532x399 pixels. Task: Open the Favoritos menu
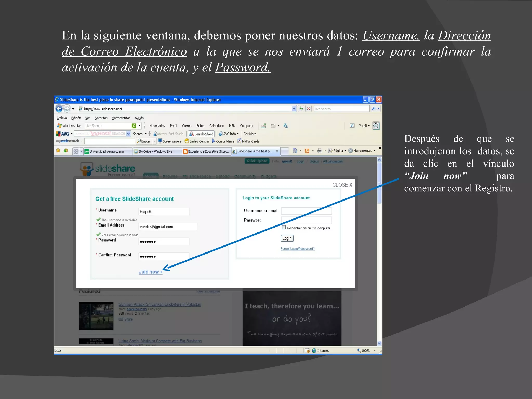click(x=101, y=118)
